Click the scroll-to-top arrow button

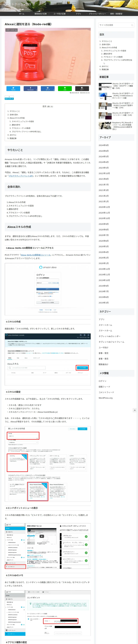pos(135,410)
